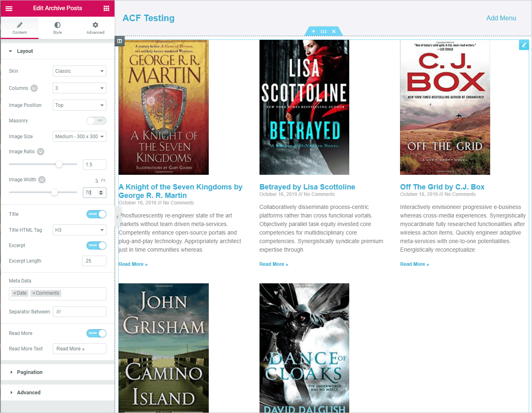Click the Lisa Scottoline Betrayed book cover
The width and height of the screenshot is (532, 413).
(304, 107)
